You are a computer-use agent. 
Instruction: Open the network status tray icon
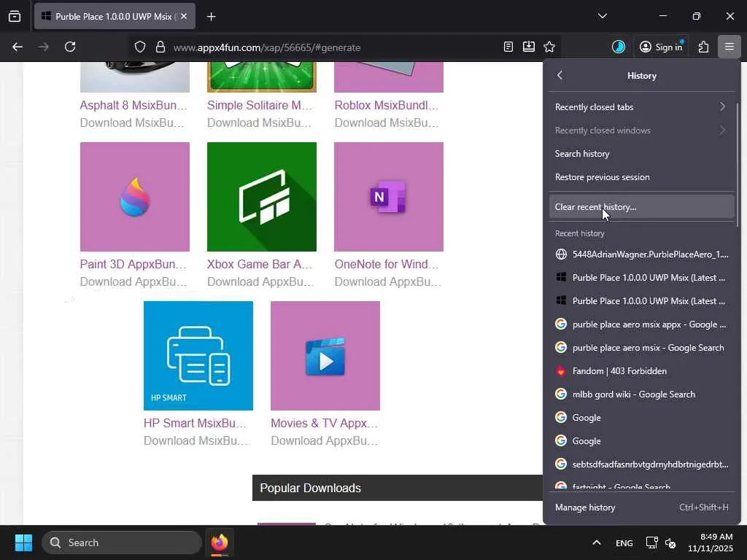tap(651, 542)
